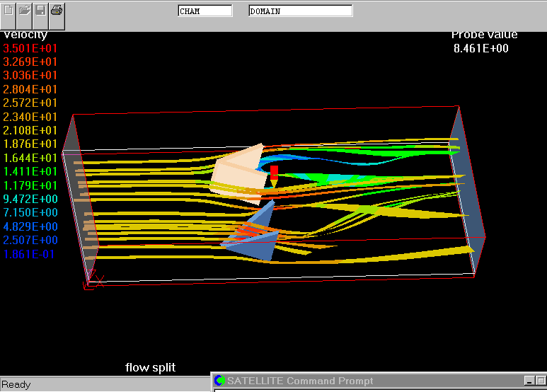This screenshot has height=392, width=547.
Task: Click the Open folder toolbar icon
Action: [25, 11]
